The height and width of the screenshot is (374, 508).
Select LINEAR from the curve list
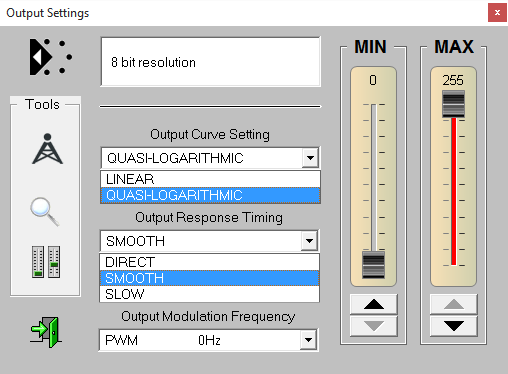click(x=210, y=179)
